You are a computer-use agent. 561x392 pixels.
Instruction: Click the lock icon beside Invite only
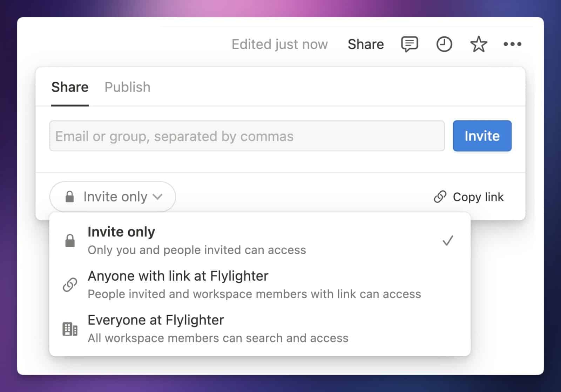(70, 197)
